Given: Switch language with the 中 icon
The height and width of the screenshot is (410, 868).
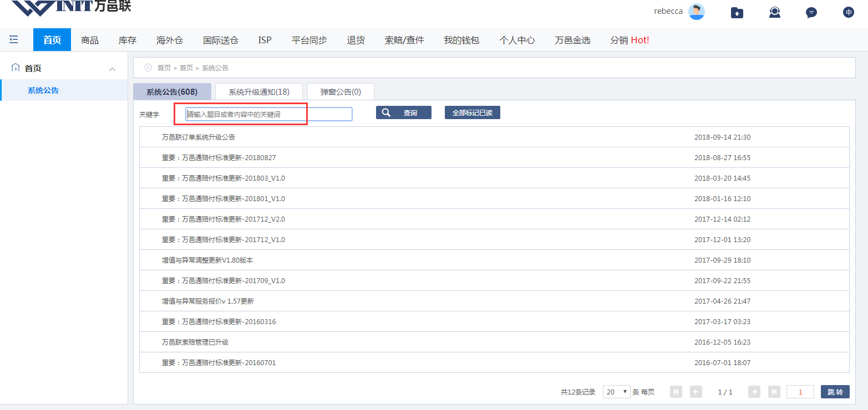Looking at the screenshot, I should pos(848,12).
